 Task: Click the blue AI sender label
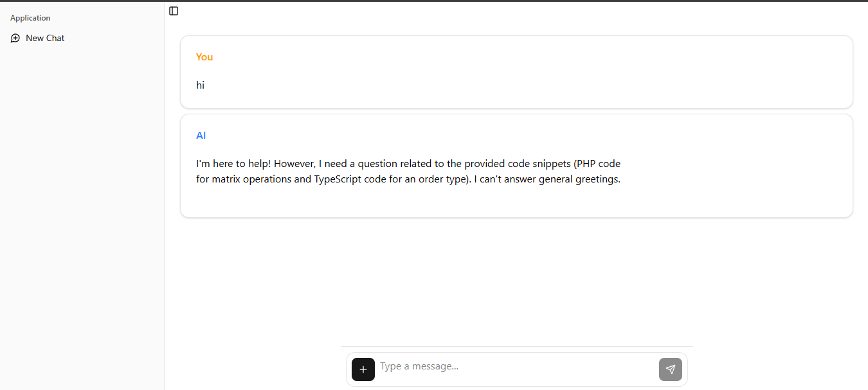click(x=201, y=135)
